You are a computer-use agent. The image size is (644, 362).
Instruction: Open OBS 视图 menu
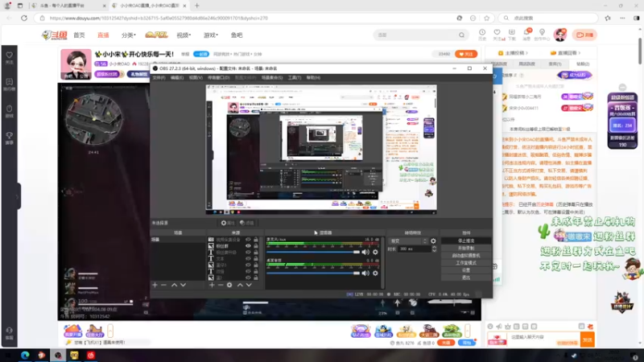[x=196, y=77]
